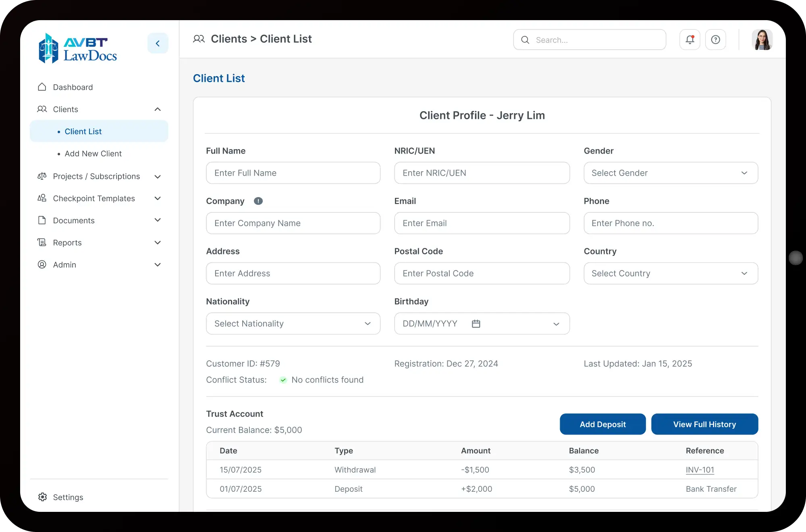The width and height of the screenshot is (806, 532).
Task: Open the Select Country dropdown
Action: 671,273
